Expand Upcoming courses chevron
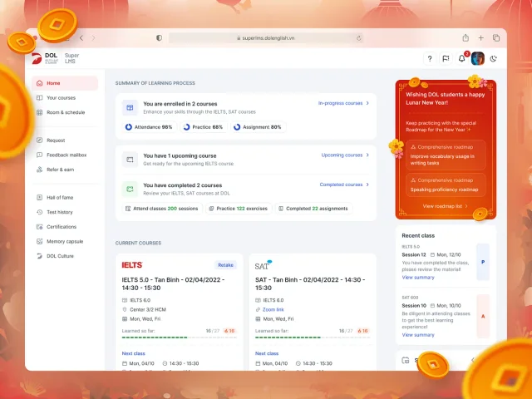This screenshot has height=399, width=532. (x=367, y=155)
